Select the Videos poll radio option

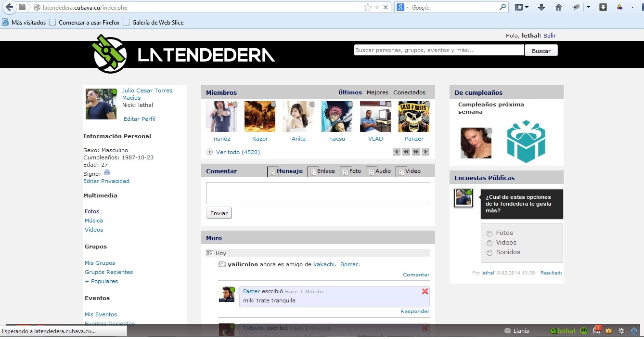pos(489,243)
